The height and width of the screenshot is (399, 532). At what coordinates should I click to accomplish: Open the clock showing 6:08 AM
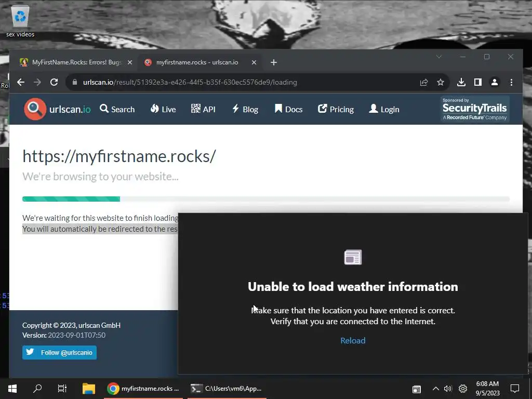[487, 389]
